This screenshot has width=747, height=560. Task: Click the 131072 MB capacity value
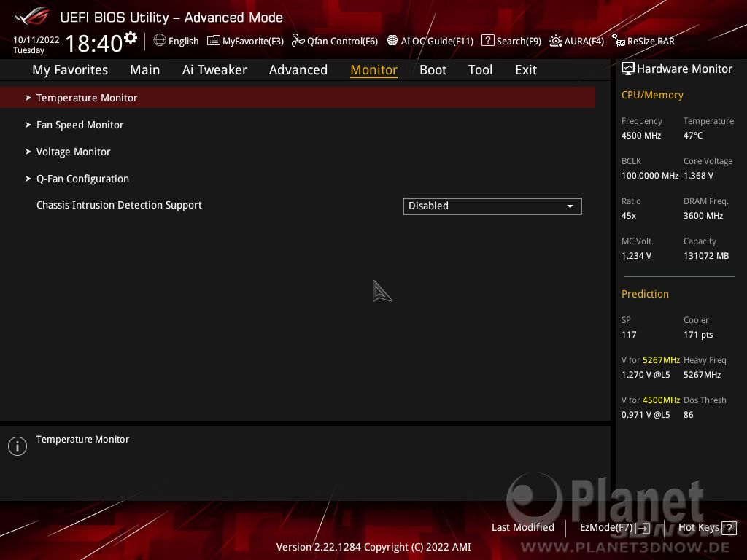706,256
